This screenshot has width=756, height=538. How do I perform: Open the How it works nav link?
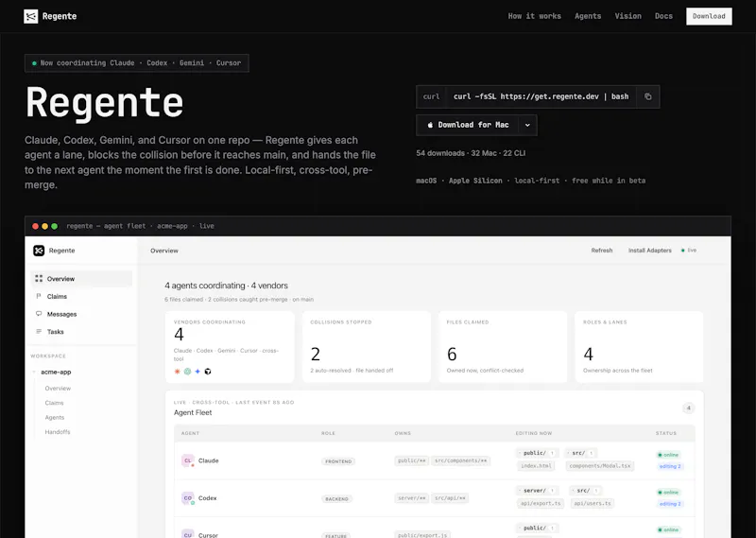[x=534, y=16]
